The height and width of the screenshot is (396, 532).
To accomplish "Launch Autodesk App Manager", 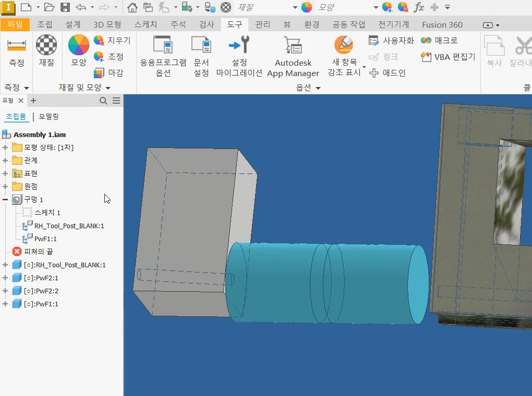I will click(x=293, y=47).
